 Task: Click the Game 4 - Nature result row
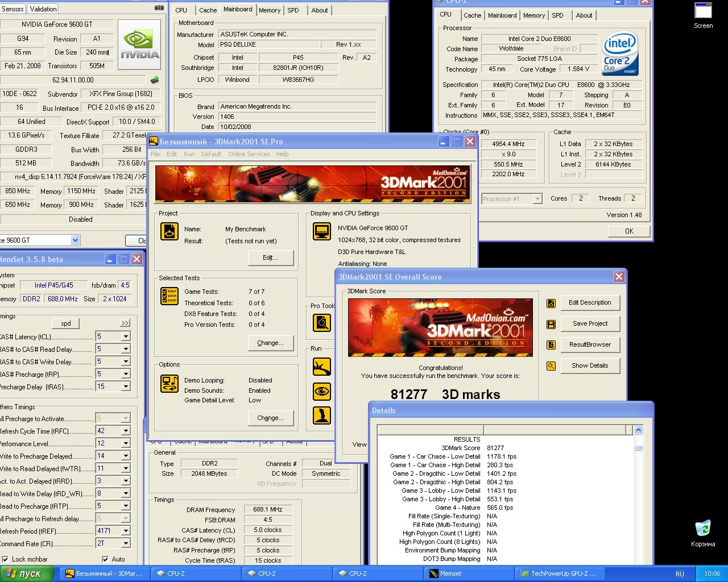tap(505, 508)
